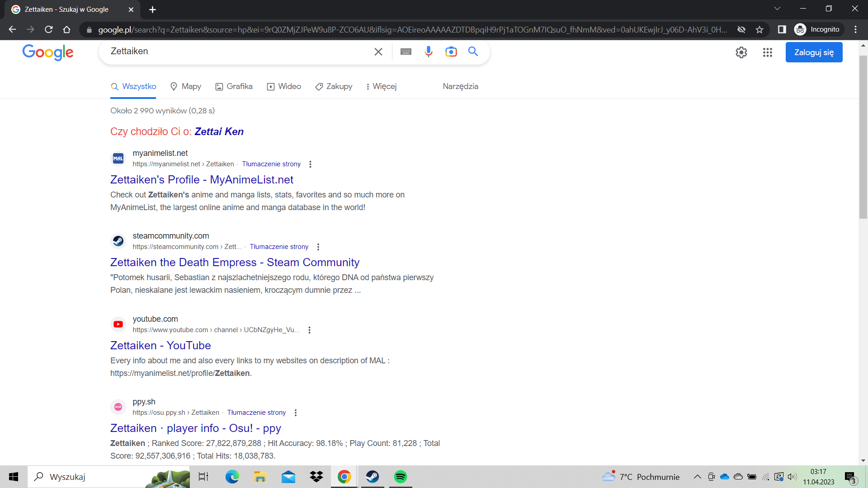Bookmark this page with star icon

click(759, 29)
